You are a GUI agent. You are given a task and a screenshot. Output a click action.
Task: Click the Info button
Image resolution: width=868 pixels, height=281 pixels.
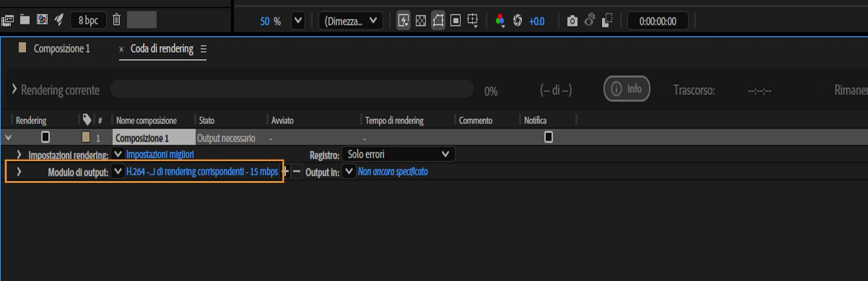pyautogui.click(x=627, y=89)
